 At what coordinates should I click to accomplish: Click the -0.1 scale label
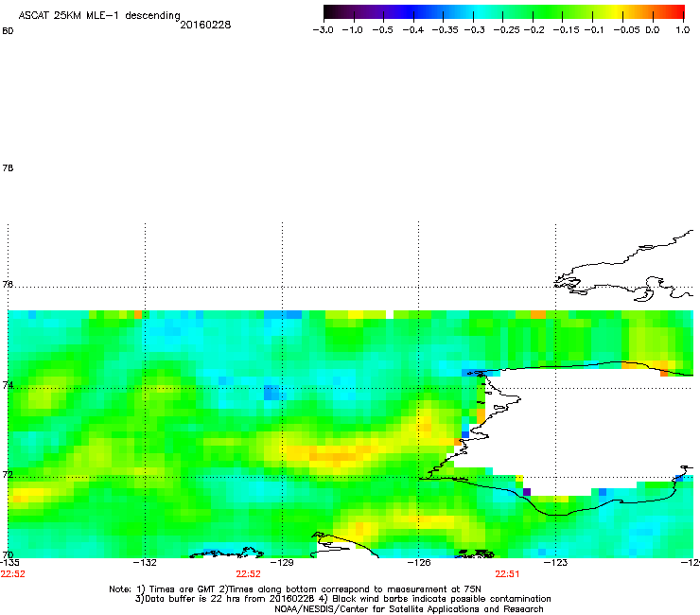tap(594, 30)
